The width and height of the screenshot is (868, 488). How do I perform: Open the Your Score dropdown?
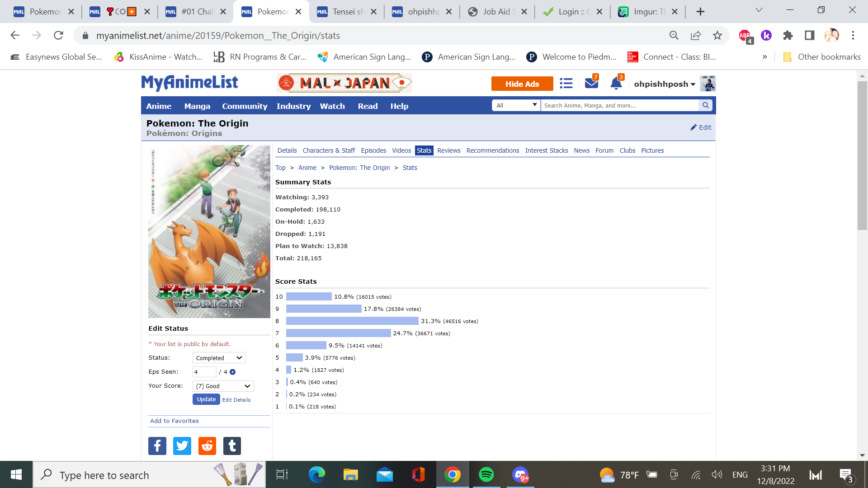coord(223,386)
